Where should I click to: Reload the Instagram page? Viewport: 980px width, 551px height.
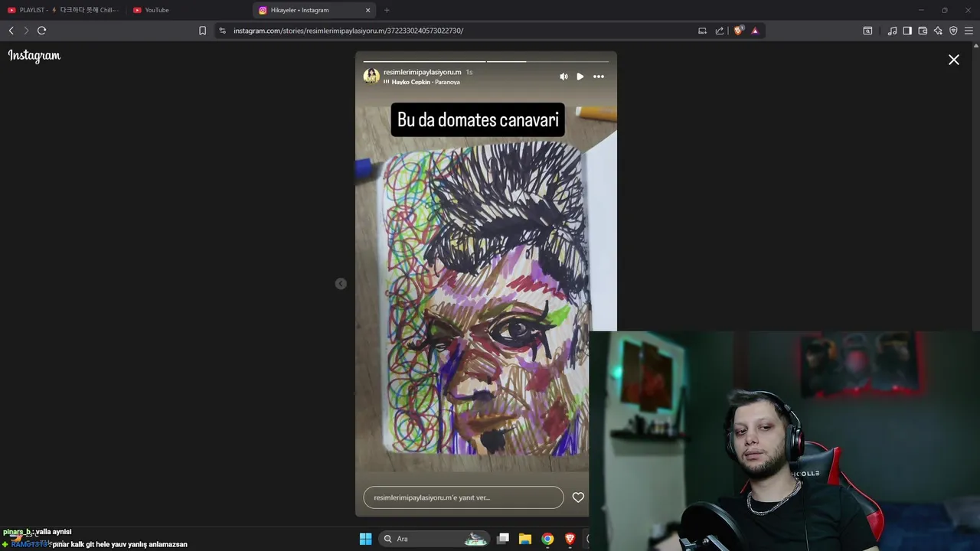(42, 31)
